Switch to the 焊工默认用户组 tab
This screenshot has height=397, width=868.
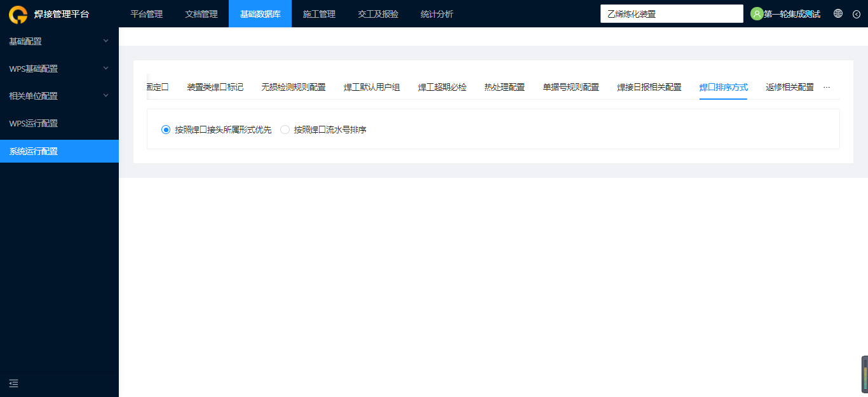click(x=372, y=87)
